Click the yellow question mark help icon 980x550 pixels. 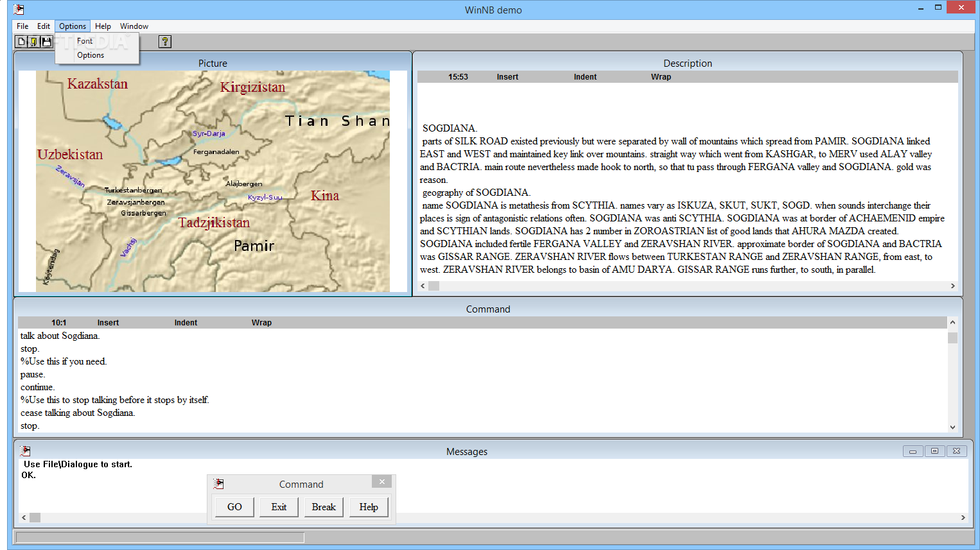pyautogui.click(x=165, y=42)
